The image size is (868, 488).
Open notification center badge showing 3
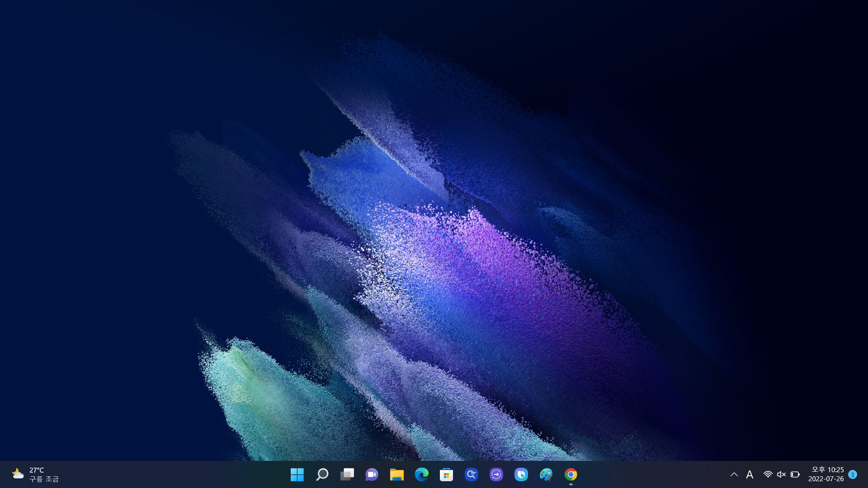[853, 474]
